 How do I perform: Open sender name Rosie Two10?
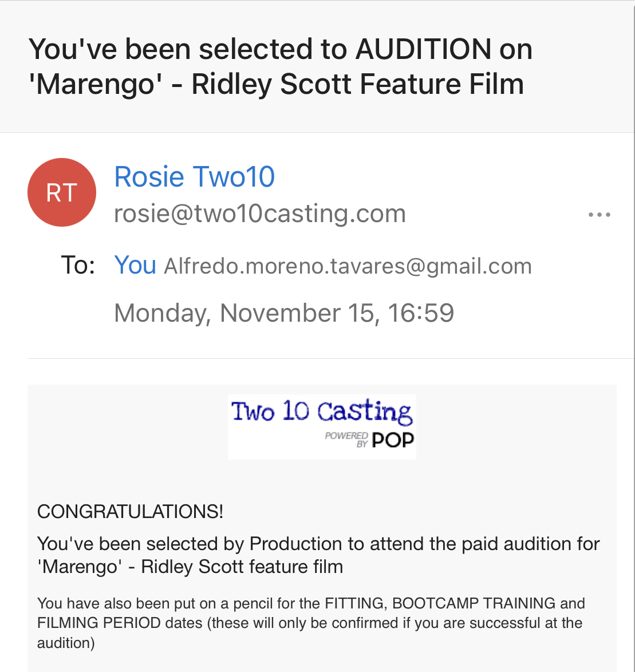point(195,176)
